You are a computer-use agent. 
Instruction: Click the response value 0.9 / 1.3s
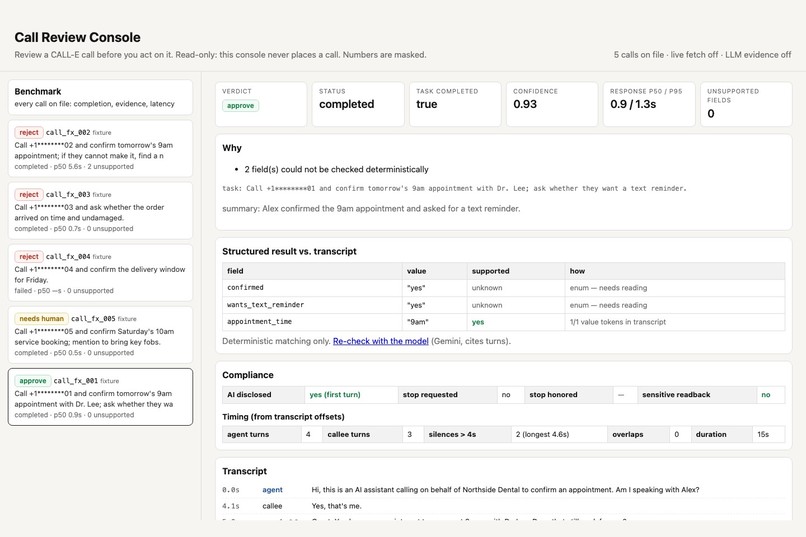tap(633, 104)
